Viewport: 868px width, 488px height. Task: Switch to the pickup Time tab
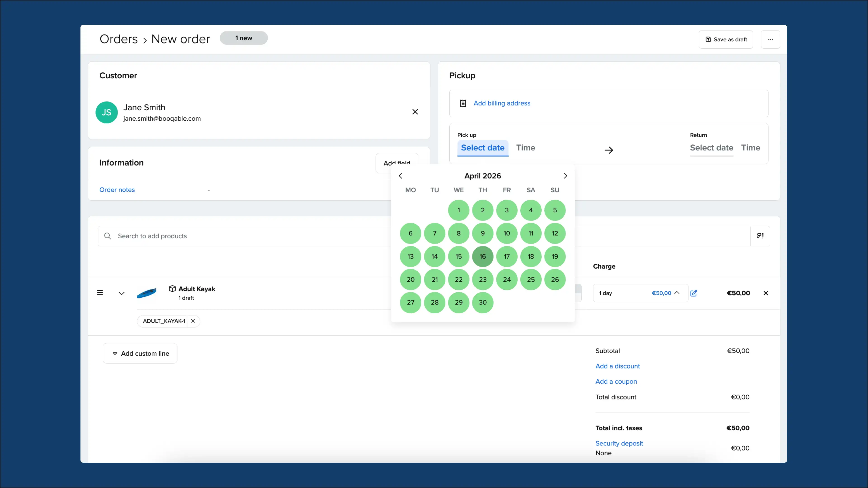coord(526,148)
